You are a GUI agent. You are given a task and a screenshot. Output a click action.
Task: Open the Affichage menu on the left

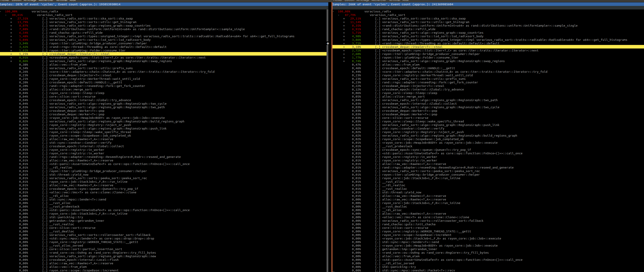29,1
